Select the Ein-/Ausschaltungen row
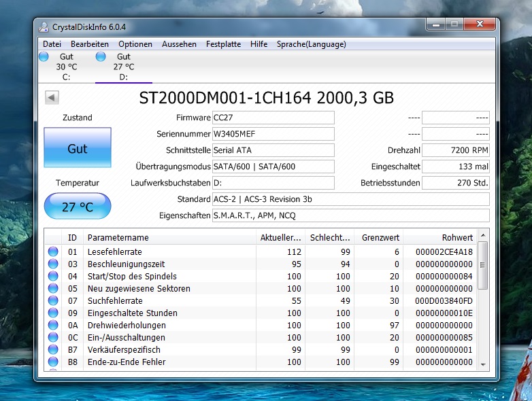This screenshot has width=532, height=401. [261, 337]
